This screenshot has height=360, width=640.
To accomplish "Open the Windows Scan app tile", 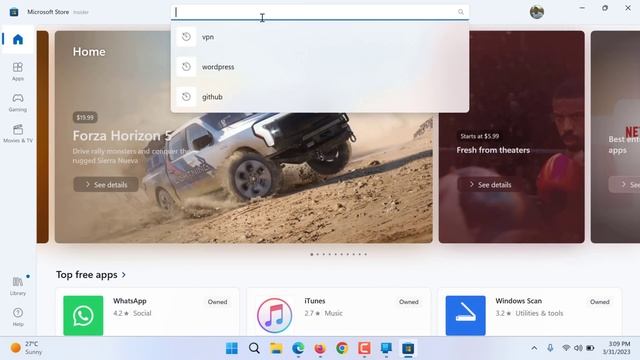I will click(530, 313).
